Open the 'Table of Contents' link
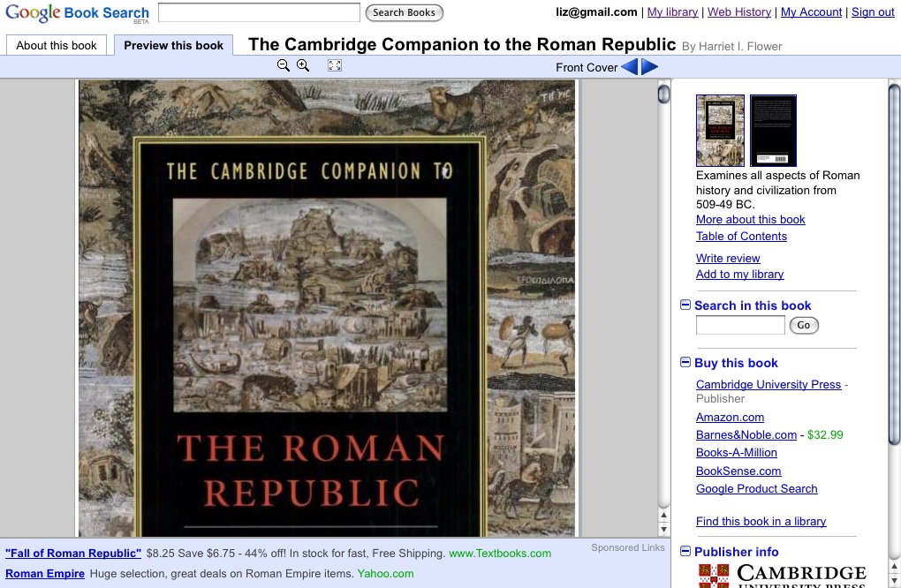Viewport: 901px width, 588px height. coord(741,236)
